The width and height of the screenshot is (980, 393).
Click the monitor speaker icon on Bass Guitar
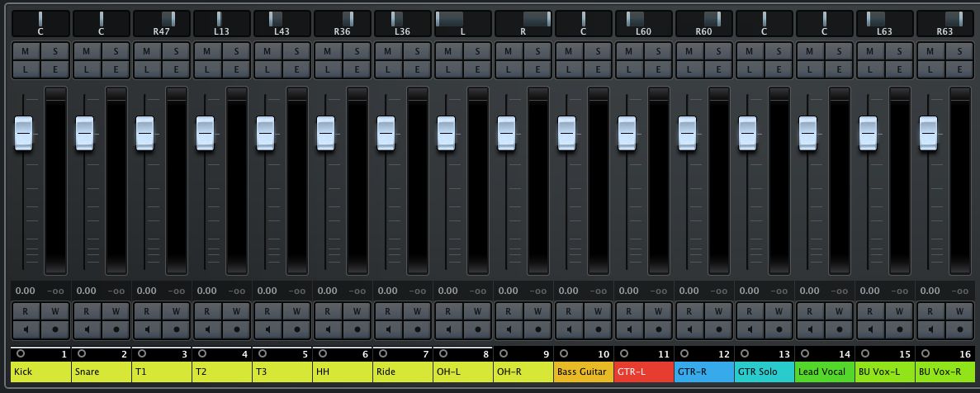click(x=568, y=328)
